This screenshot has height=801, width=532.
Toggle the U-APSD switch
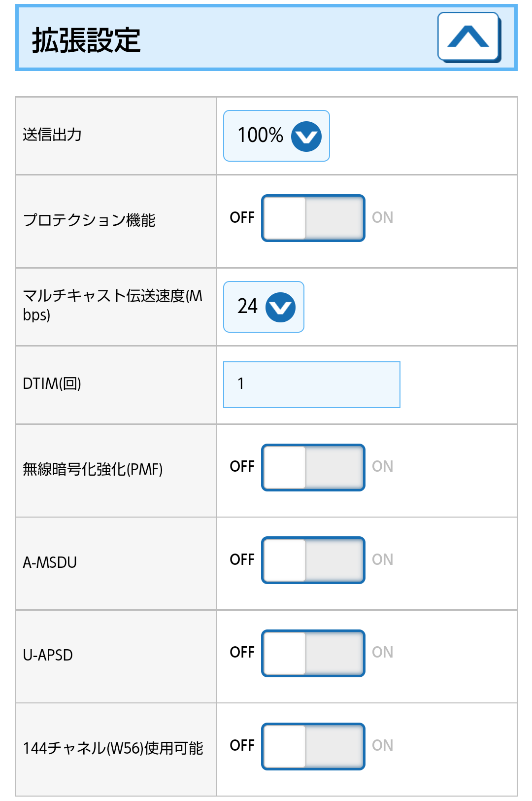[313, 653]
